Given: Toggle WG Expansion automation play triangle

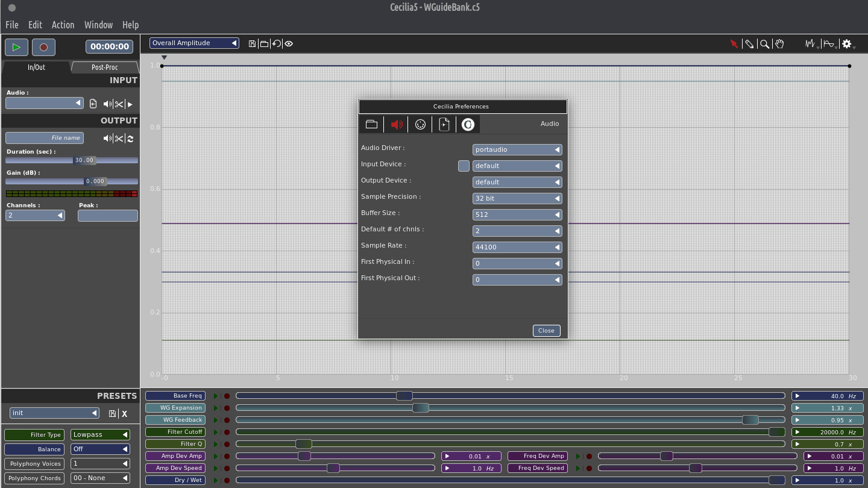Looking at the screenshot, I should pos(216,408).
